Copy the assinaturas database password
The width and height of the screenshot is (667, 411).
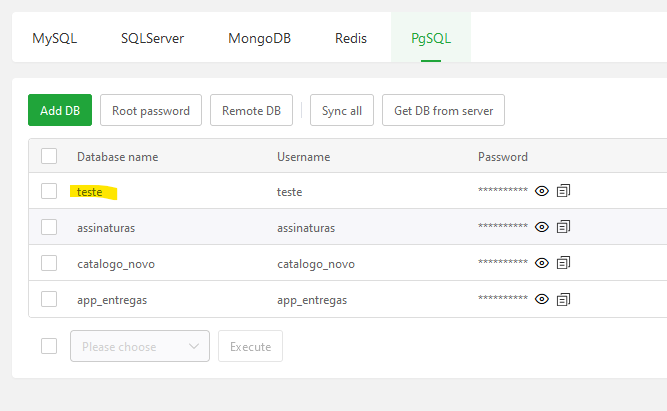tap(563, 227)
